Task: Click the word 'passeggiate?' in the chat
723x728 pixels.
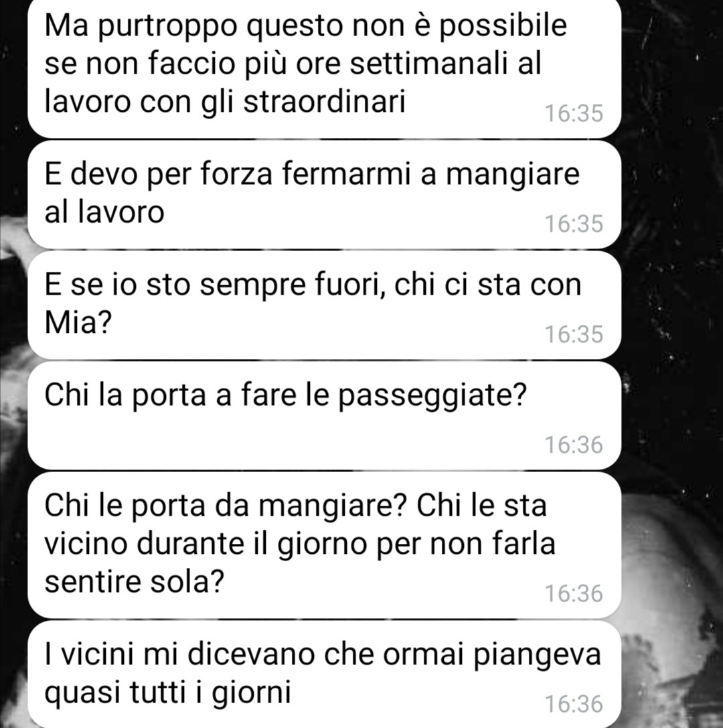Action: [432, 397]
